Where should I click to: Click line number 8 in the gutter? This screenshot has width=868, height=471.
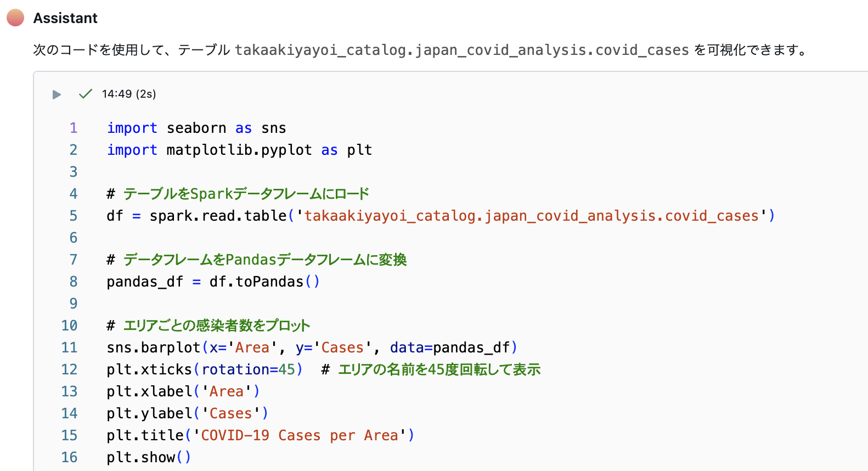pos(74,282)
